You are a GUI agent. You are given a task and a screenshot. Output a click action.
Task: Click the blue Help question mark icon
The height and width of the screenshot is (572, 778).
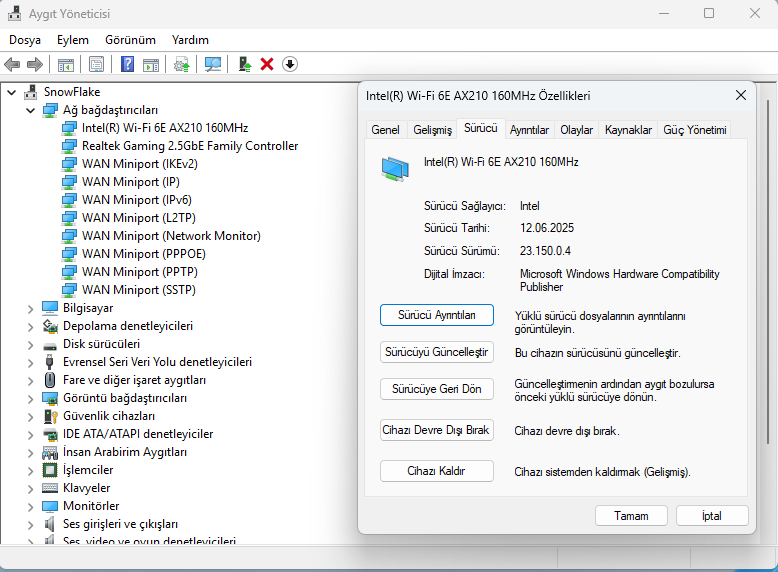(128, 64)
